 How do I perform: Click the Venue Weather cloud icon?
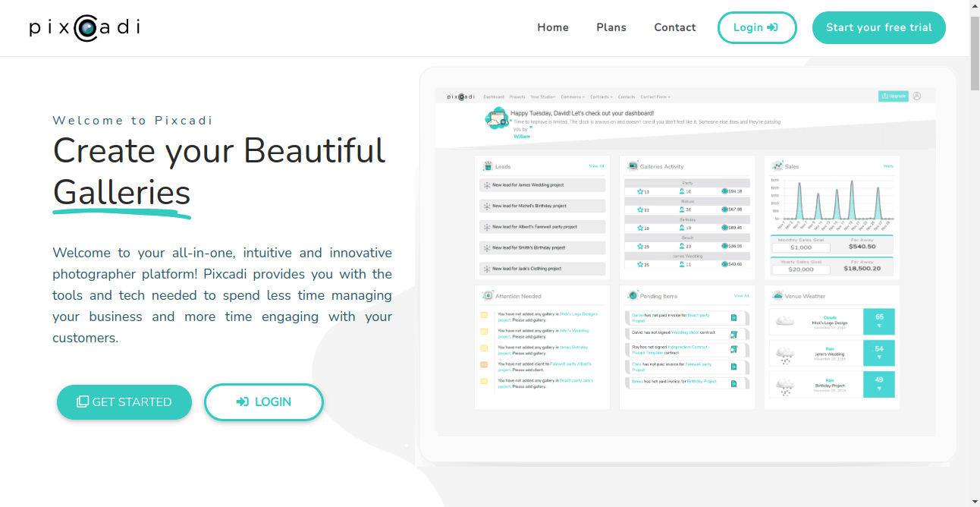tap(777, 296)
